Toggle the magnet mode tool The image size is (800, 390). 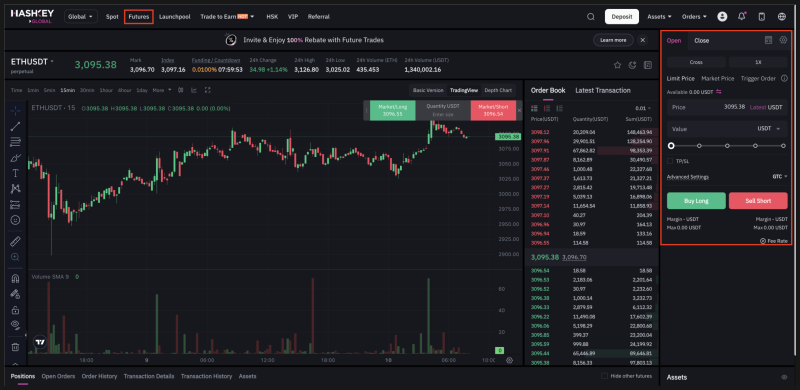click(x=15, y=279)
